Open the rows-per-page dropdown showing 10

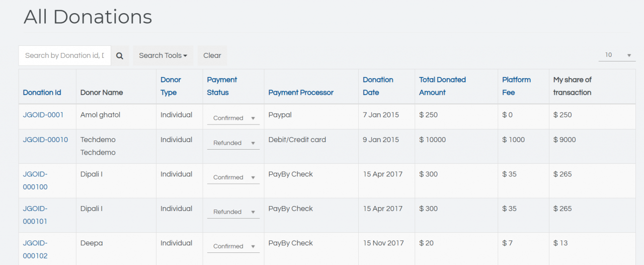coord(617,55)
